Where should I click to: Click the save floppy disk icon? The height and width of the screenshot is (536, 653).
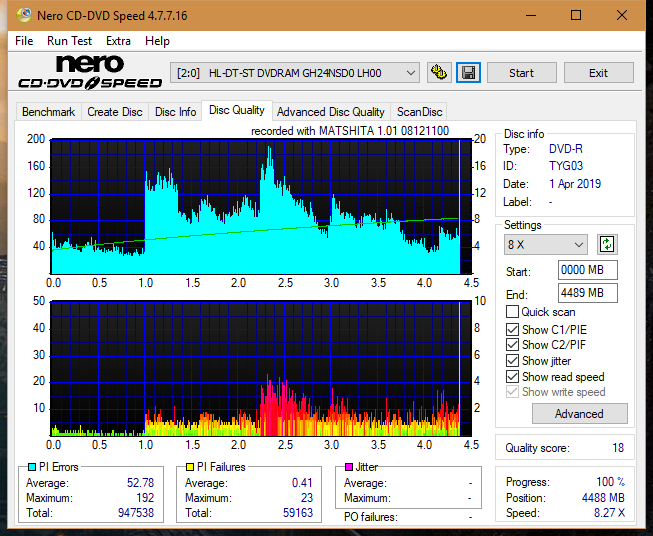469,73
